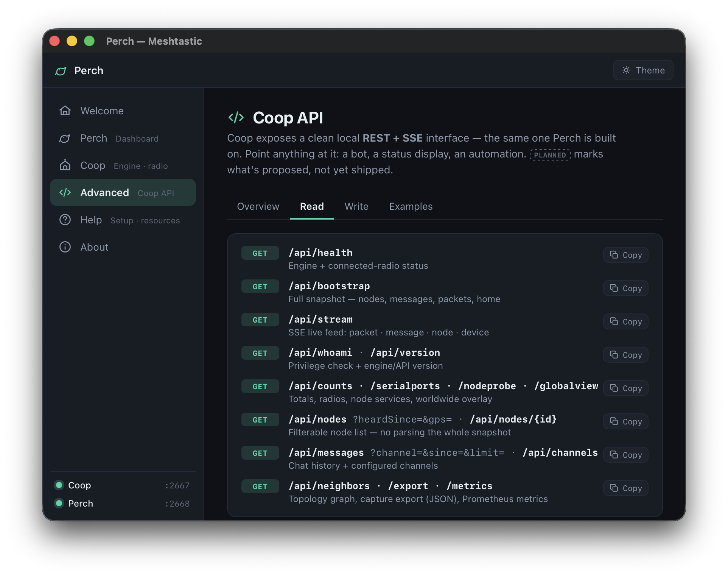Screen dimensions: 728x577
Task: Click the green Coop status dot
Action: [x=59, y=485]
